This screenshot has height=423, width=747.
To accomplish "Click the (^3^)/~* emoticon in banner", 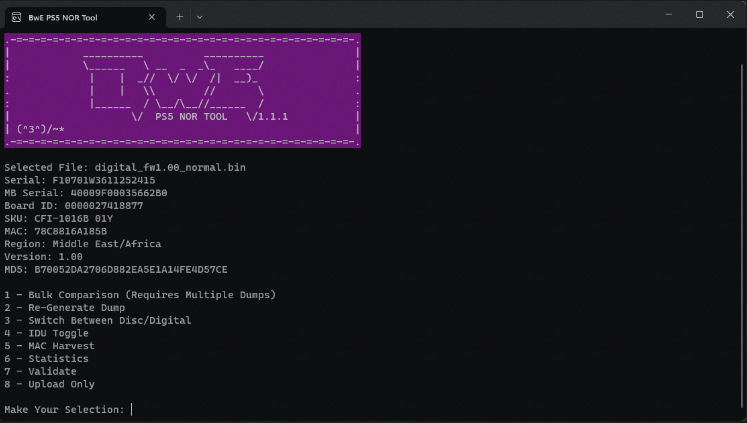I will pos(40,129).
